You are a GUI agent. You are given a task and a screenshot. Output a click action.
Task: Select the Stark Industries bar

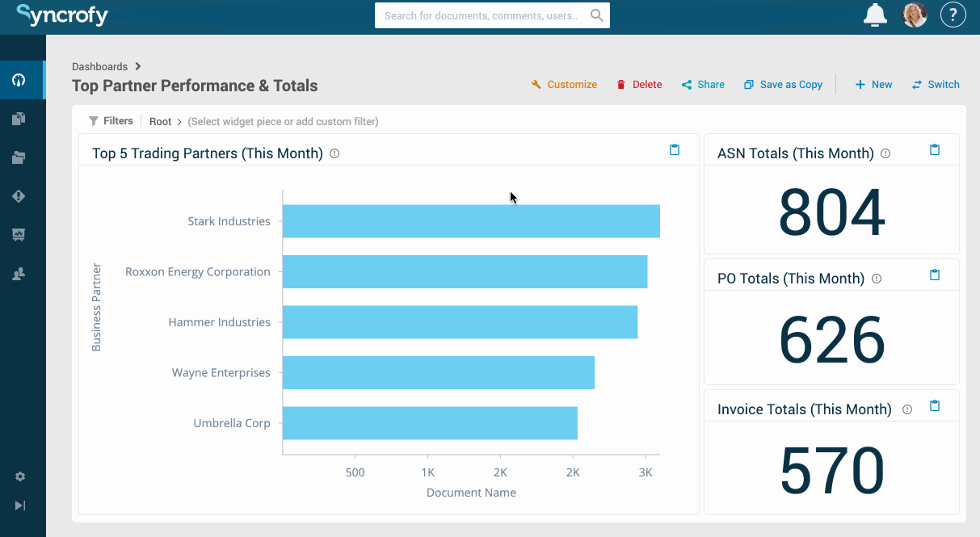[471, 221]
